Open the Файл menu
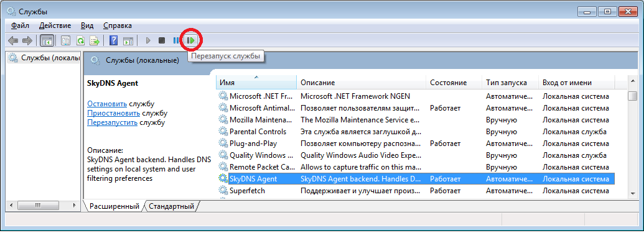This screenshot has width=644, height=233. point(20,25)
